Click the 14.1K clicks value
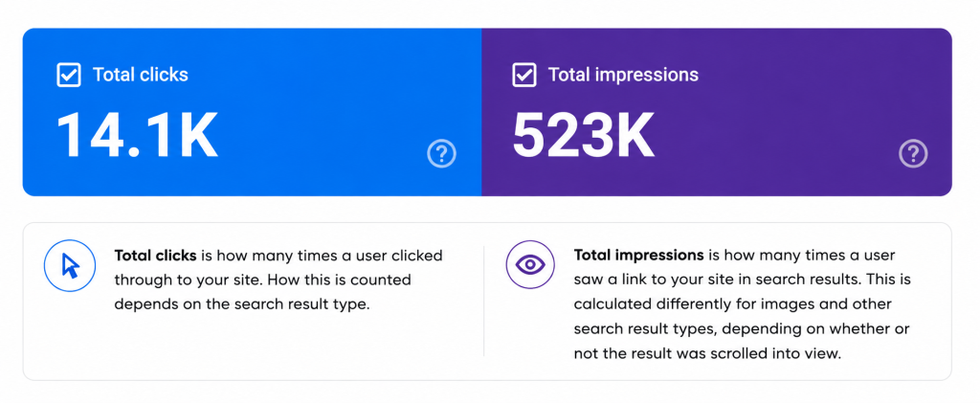The height and width of the screenshot is (403, 980). pyautogui.click(x=137, y=136)
